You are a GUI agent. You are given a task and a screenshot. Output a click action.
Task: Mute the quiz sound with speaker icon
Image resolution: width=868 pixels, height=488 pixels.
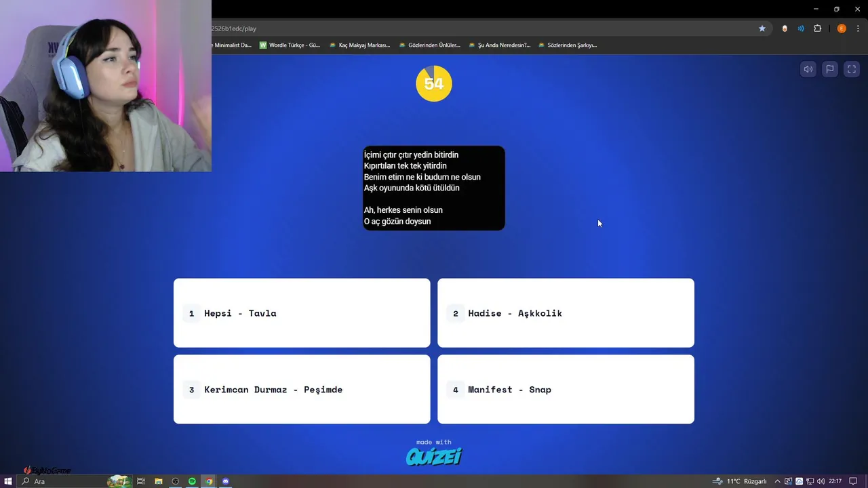808,69
